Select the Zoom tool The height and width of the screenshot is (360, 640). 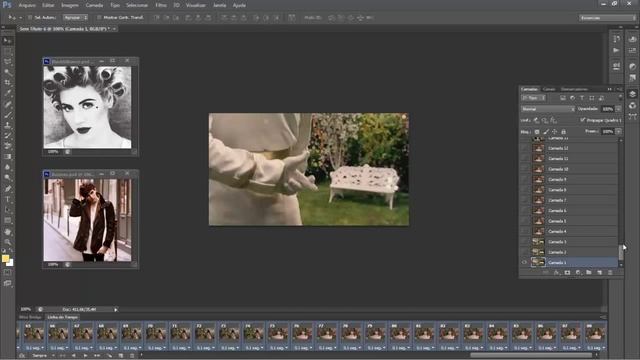click(7, 242)
